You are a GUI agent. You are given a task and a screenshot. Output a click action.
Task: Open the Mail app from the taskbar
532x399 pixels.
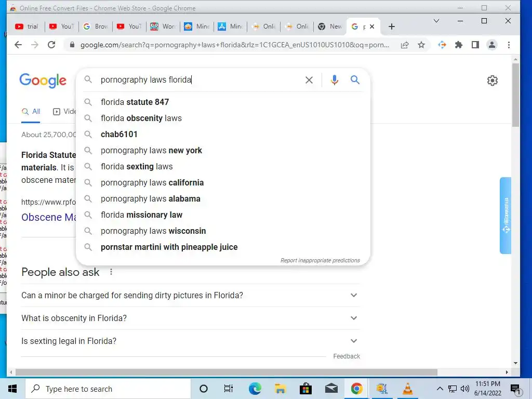[x=331, y=389]
